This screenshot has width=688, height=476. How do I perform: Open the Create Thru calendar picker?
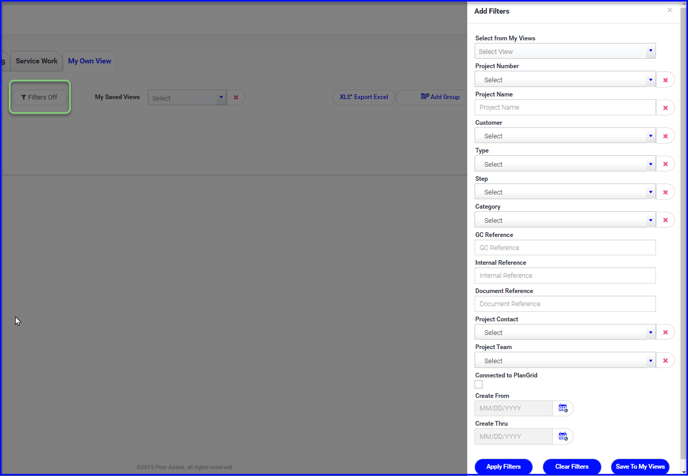[563, 437]
